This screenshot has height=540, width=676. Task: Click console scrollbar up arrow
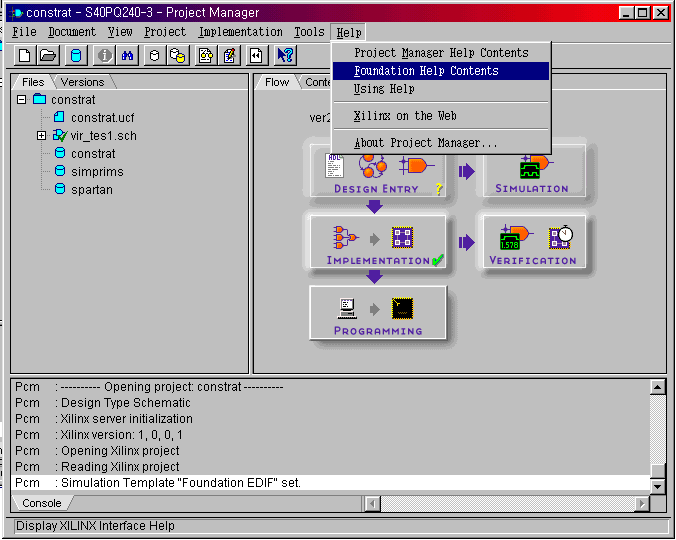tap(658, 387)
